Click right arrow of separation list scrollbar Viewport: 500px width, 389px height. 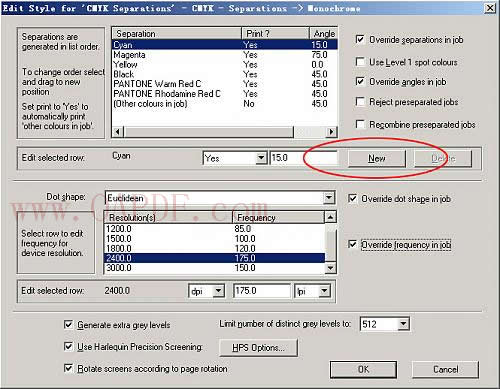coord(331,132)
